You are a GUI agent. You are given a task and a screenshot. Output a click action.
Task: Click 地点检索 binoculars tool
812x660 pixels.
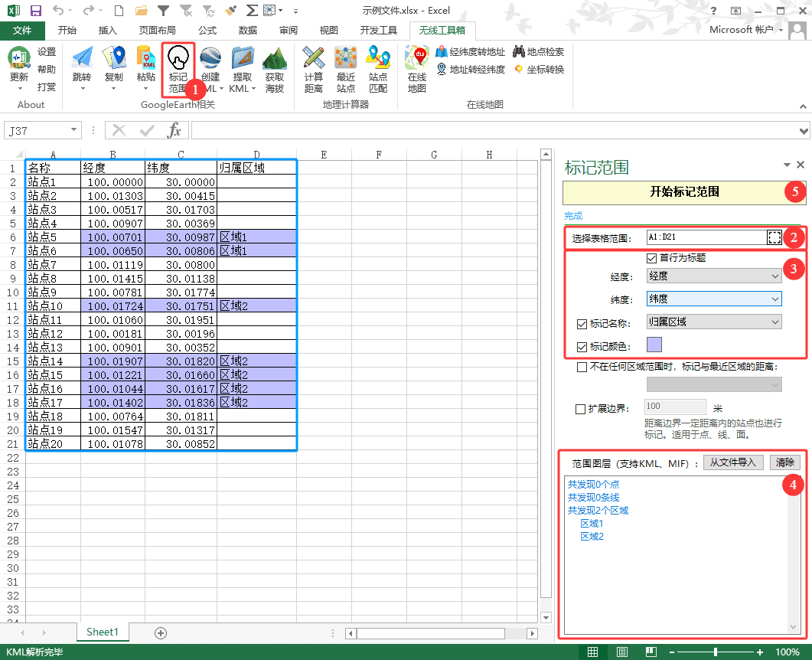click(x=539, y=52)
